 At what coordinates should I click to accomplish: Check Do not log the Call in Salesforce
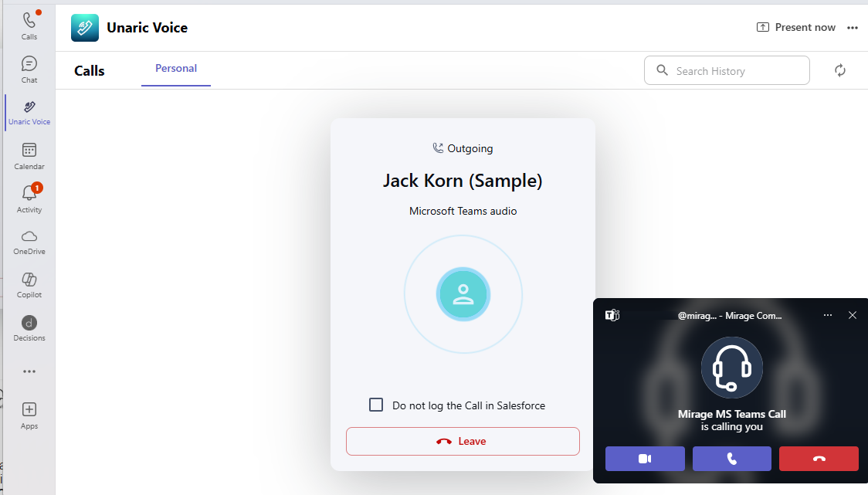click(376, 405)
